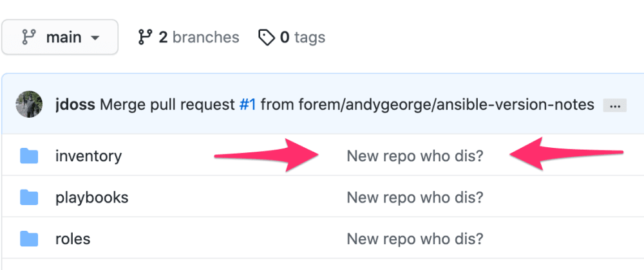Image resolution: width=644 pixels, height=270 pixels.
Task: Click the inventory folder icon
Action: pyautogui.click(x=29, y=156)
